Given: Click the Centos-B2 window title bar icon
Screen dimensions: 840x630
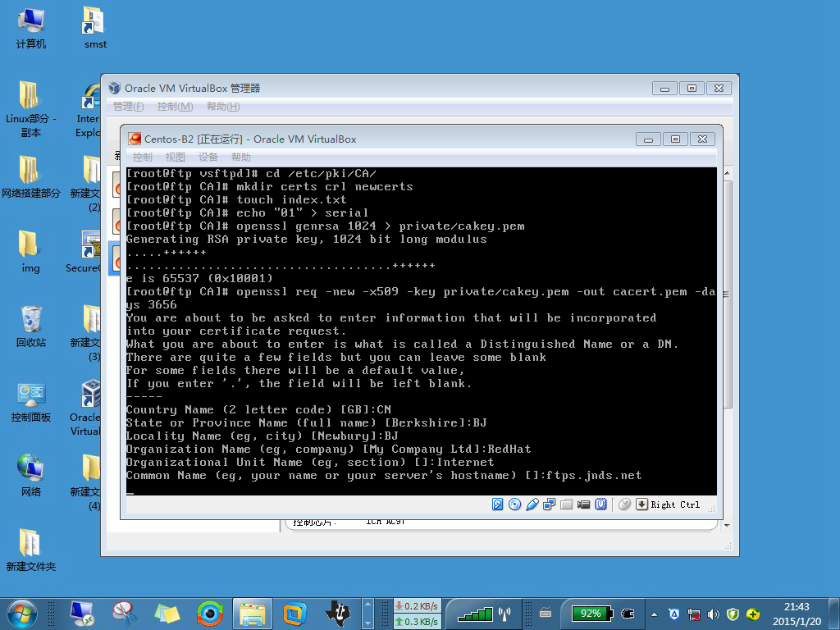Looking at the screenshot, I should (x=135, y=139).
